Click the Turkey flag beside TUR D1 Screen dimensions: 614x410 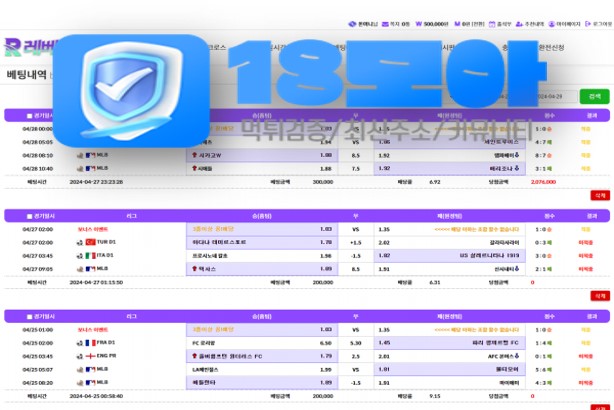click(90, 242)
